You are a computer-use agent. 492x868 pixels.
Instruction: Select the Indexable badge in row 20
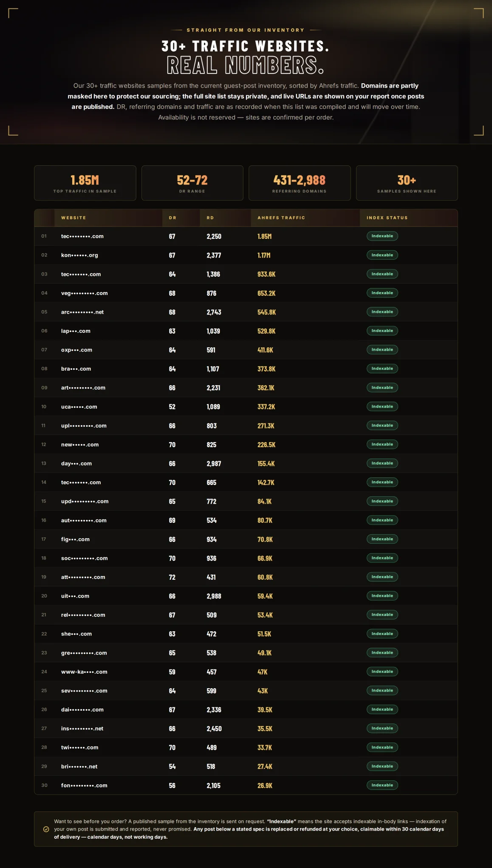[382, 596]
